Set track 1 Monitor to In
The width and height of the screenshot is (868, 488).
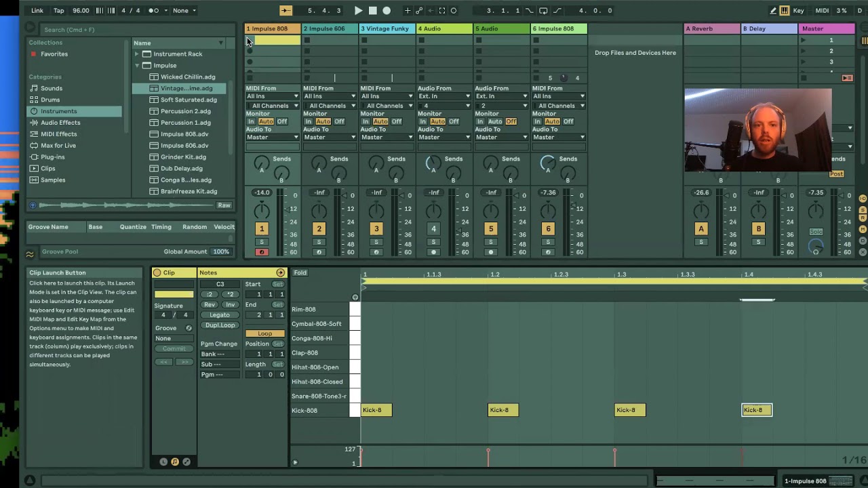(251, 122)
